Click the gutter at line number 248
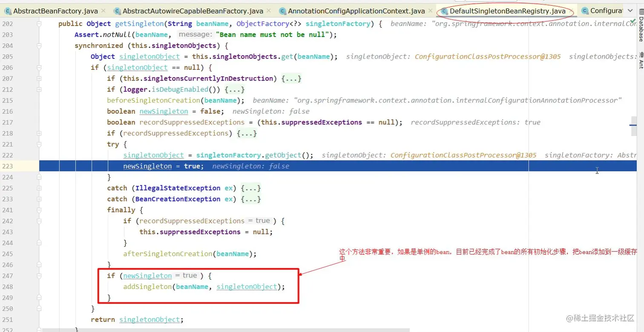Image resolution: width=644 pixels, height=332 pixels. (8, 287)
